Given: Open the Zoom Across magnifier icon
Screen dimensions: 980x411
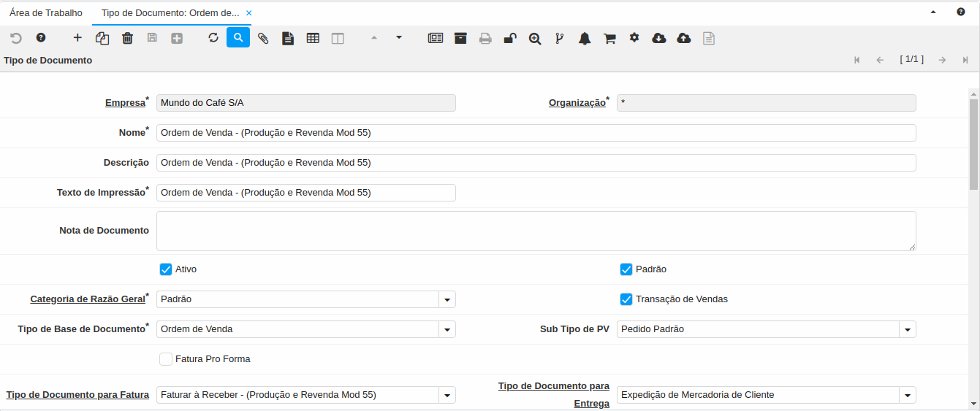Looking at the screenshot, I should (535, 38).
